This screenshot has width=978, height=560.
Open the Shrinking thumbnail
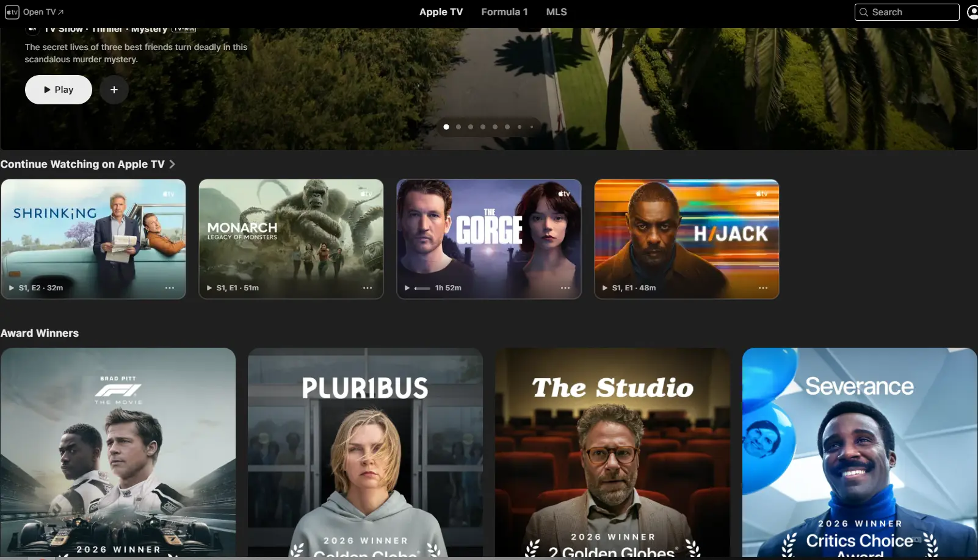93,239
